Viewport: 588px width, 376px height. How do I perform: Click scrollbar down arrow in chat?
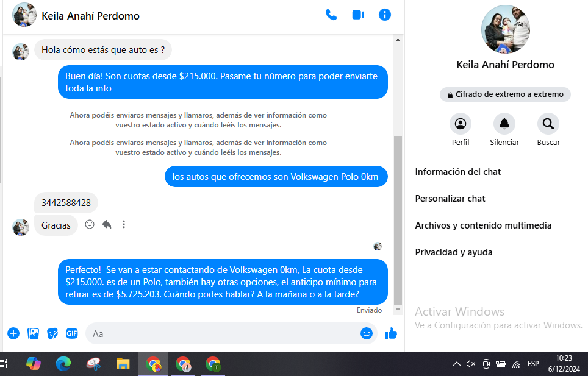(x=398, y=310)
